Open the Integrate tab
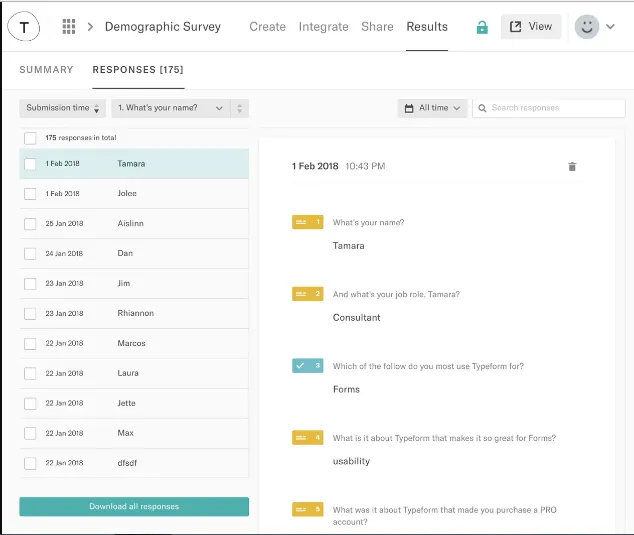The width and height of the screenshot is (634, 535). click(323, 27)
